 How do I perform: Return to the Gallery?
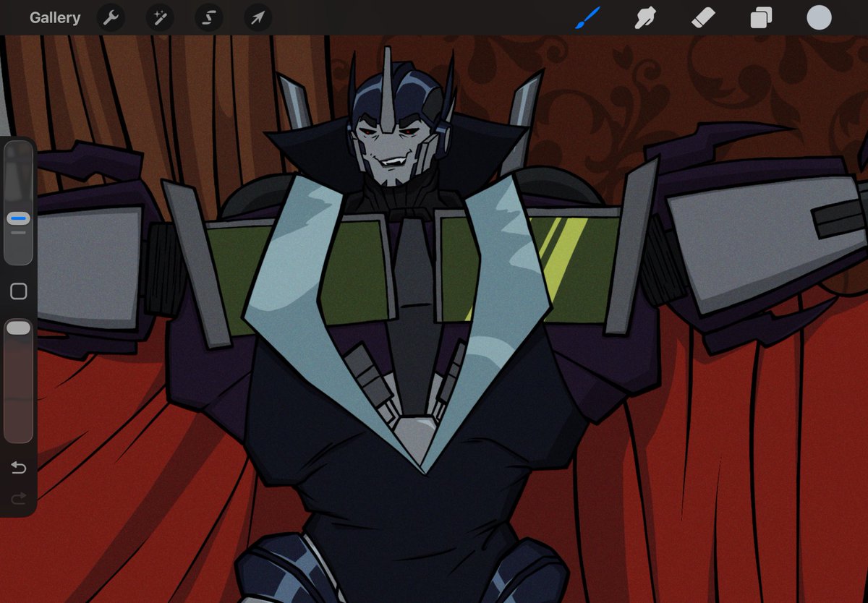(56, 17)
